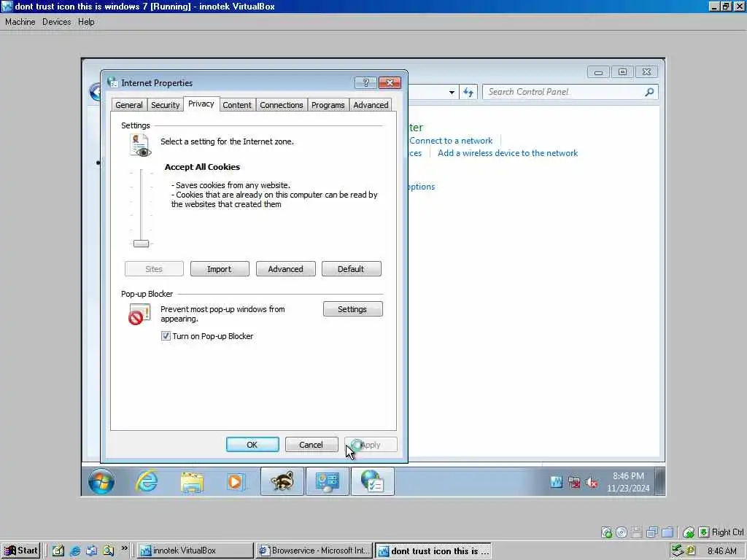Click the Refresh arrows in Control Panel
This screenshot has height=560, width=747.
point(468,93)
